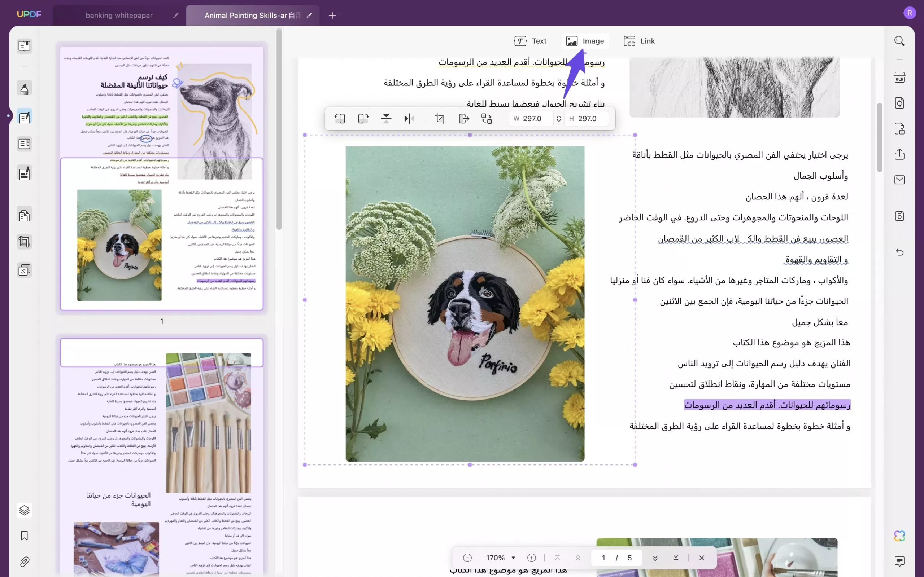Flip the selected image vertically

[386, 119]
